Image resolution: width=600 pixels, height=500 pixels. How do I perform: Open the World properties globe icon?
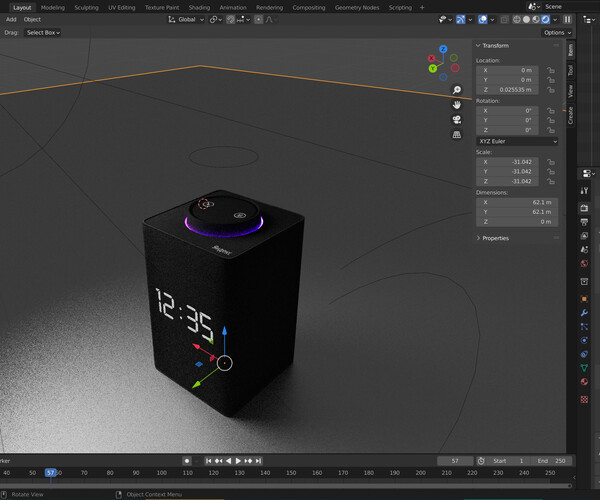(x=584, y=263)
